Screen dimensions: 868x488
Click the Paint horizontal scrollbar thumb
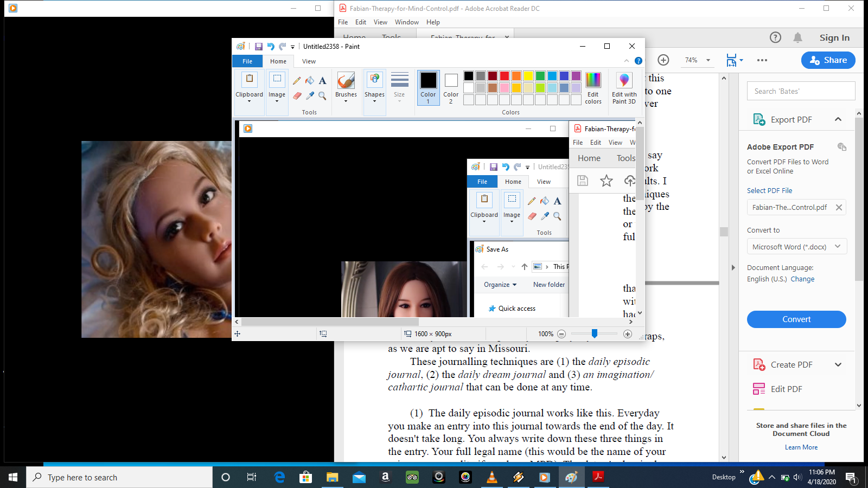pyautogui.click(x=330, y=322)
